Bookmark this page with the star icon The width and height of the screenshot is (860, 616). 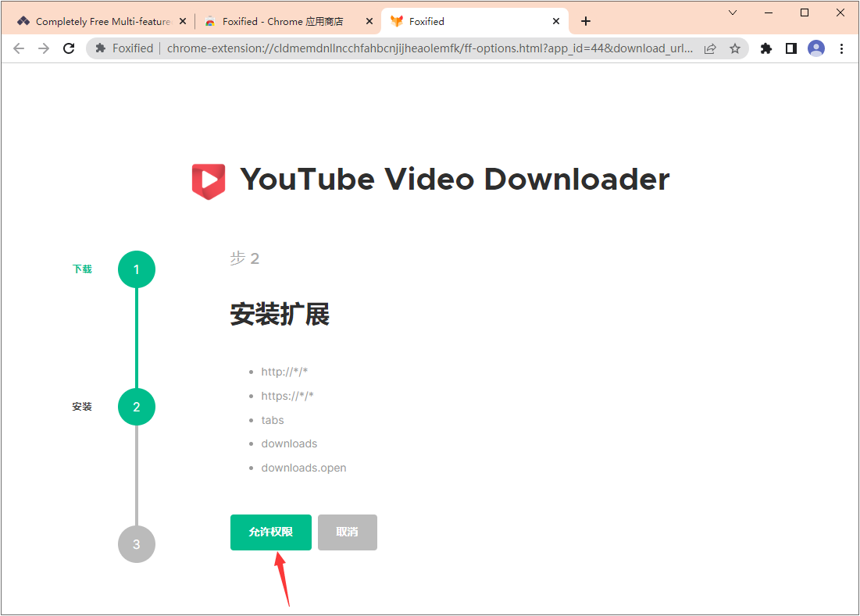(735, 48)
